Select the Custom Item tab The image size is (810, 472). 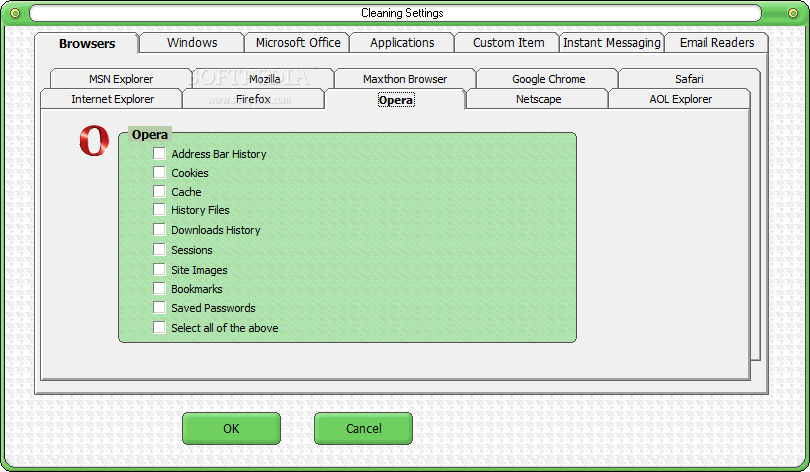point(508,43)
